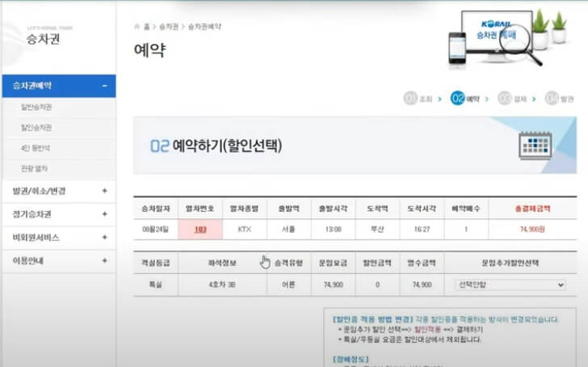Click the 04 발권 step indicator
This screenshot has width=588, height=367.
coord(559,99)
